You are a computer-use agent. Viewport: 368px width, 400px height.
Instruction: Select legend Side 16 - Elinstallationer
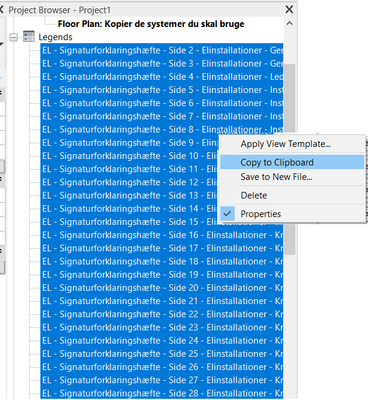pyautogui.click(x=162, y=235)
